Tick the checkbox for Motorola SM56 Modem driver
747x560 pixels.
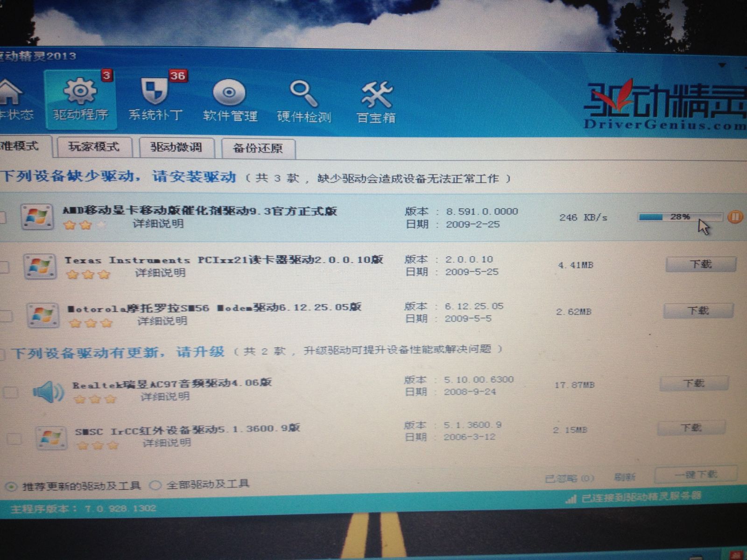6,316
